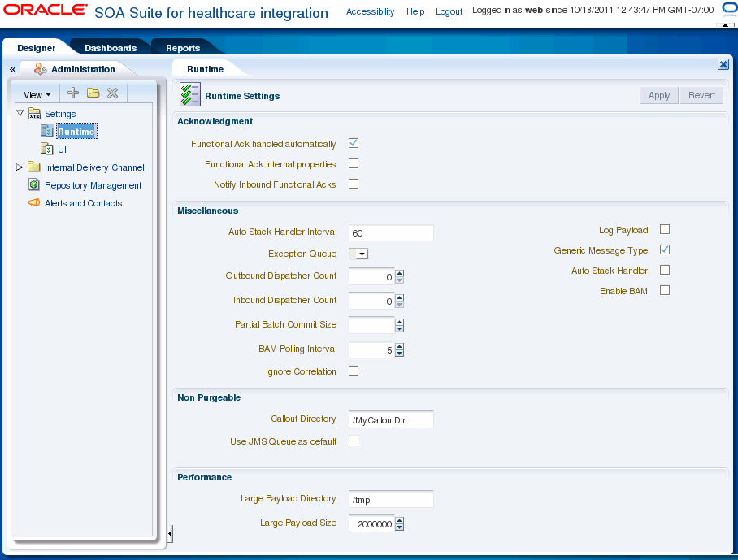The image size is (738, 560).
Task: Open Repository Management tree item
Action: (x=93, y=185)
